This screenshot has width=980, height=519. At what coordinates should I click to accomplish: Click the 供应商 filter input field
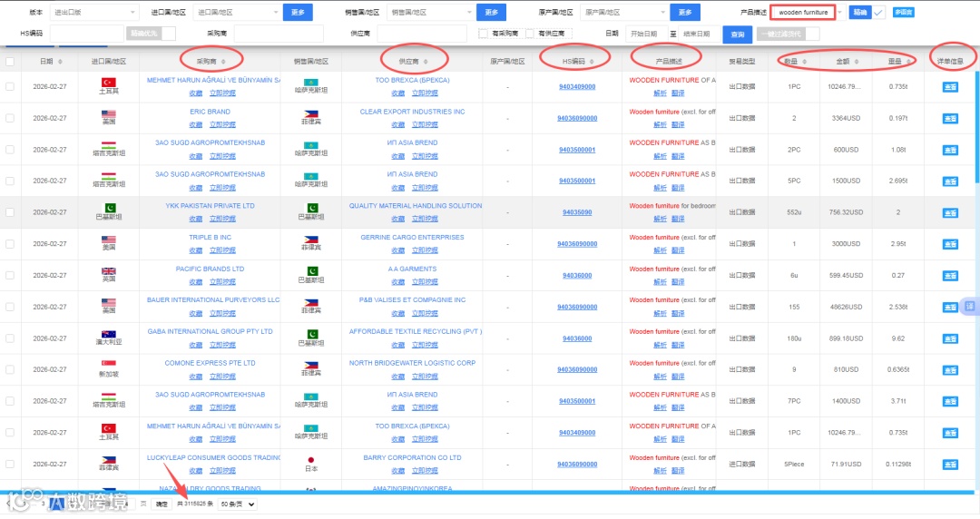tap(423, 34)
